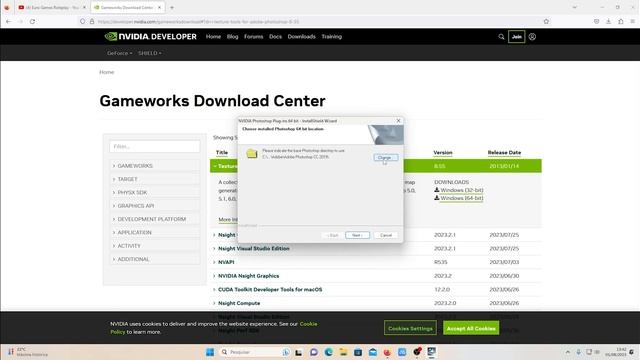Click the Home breadcrumb link

107,72
